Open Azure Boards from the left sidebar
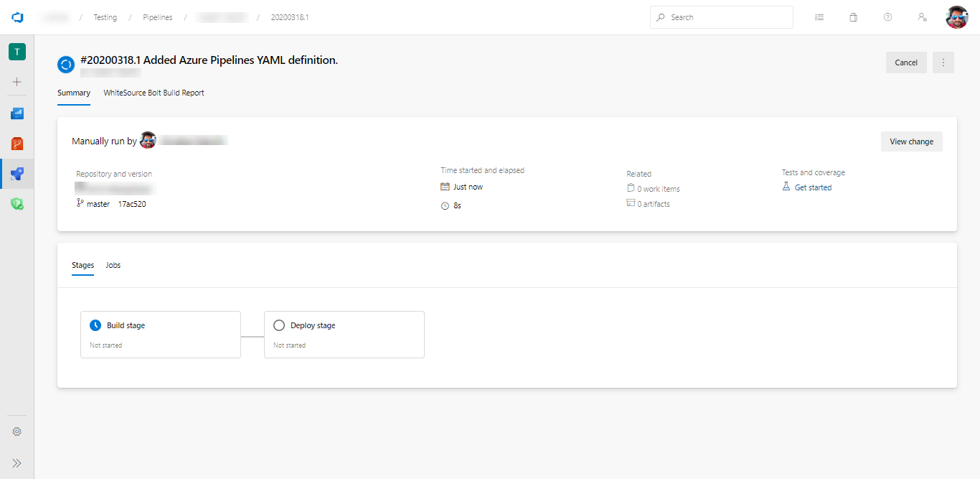 [17, 113]
